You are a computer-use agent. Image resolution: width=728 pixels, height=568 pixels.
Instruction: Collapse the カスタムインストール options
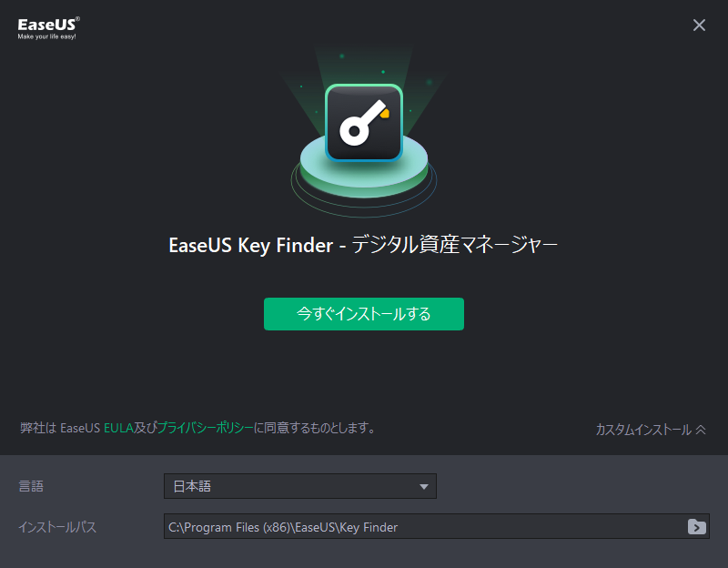(x=651, y=430)
